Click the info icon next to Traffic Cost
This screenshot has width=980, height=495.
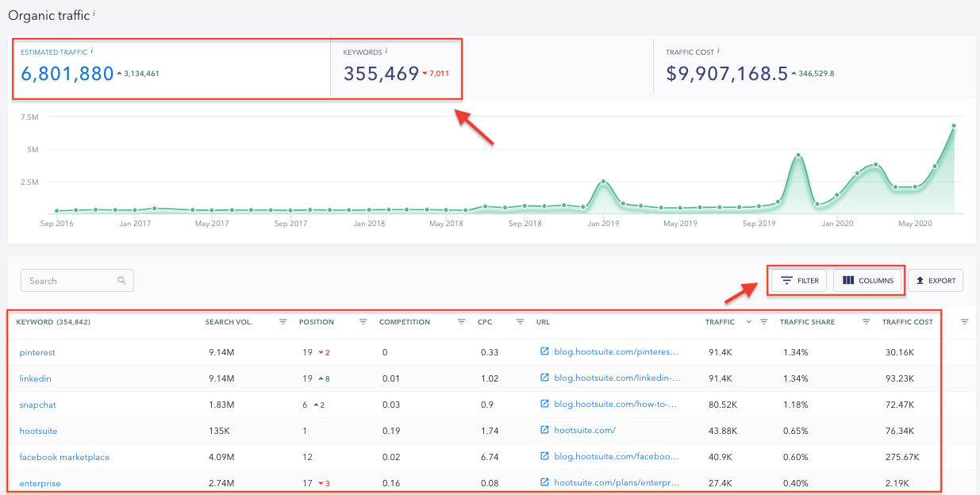tap(718, 51)
